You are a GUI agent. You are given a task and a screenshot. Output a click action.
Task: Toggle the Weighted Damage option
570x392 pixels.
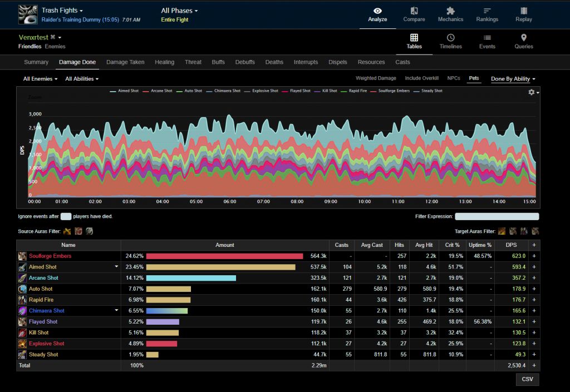click(376, 78)
